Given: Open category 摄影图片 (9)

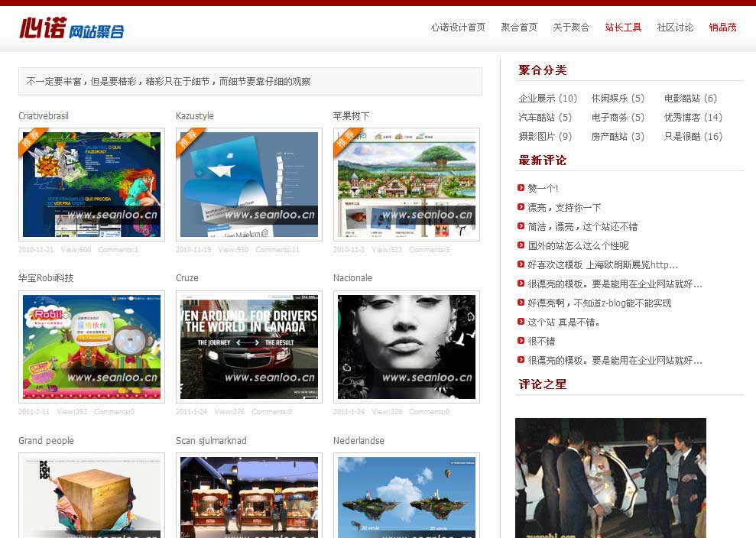Looking at the screenshot, I should 545,137.
